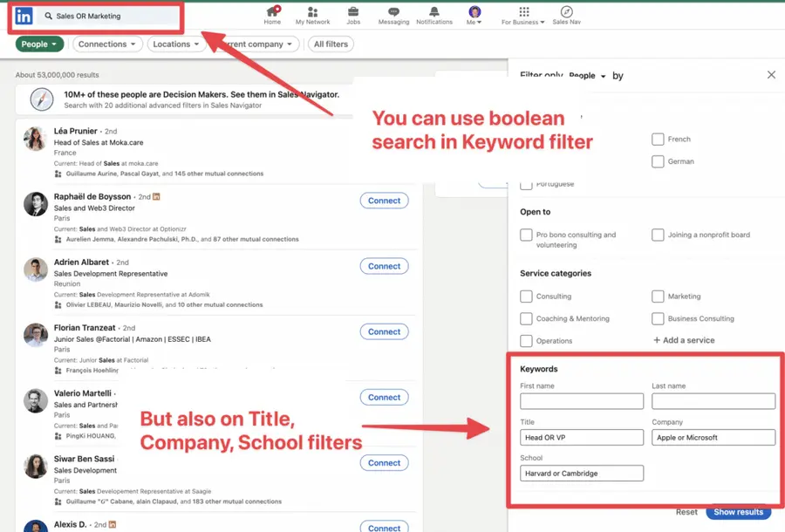
Task: Click the Sales Navigator compass icon in banner
Action: click(42, 99)
